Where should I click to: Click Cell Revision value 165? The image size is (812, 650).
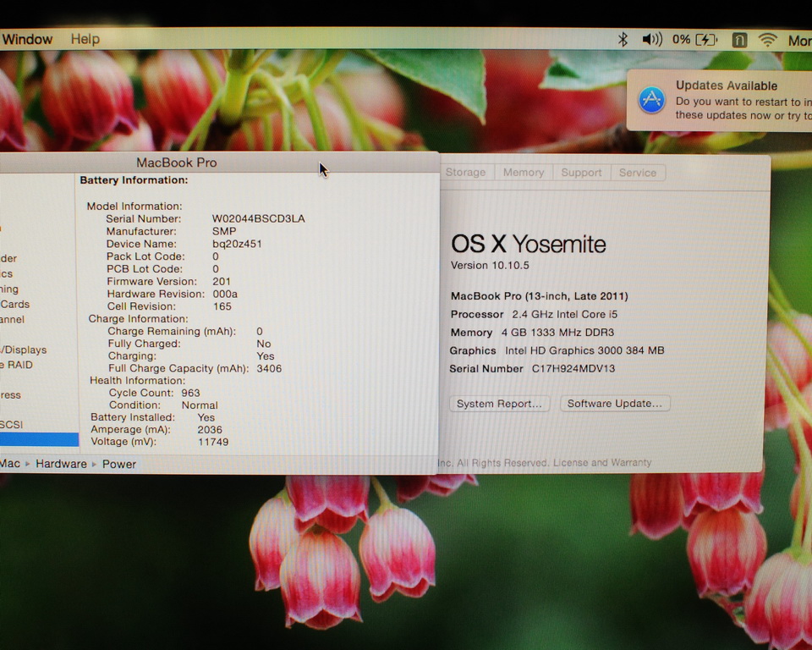pyautogui.click(x=222, y=306)
